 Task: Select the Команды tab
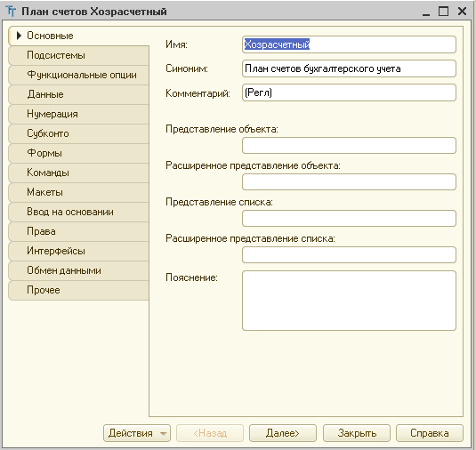click(78, 173)
